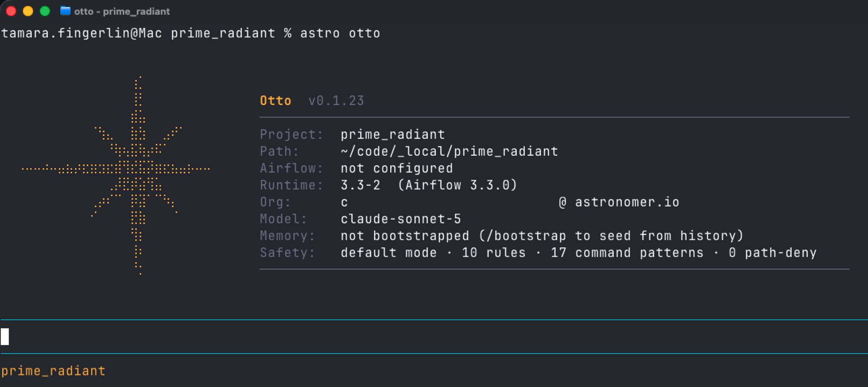Click the 'Model:' label
This screenshot has height=387, width=868.
click(x=283, y=219)
